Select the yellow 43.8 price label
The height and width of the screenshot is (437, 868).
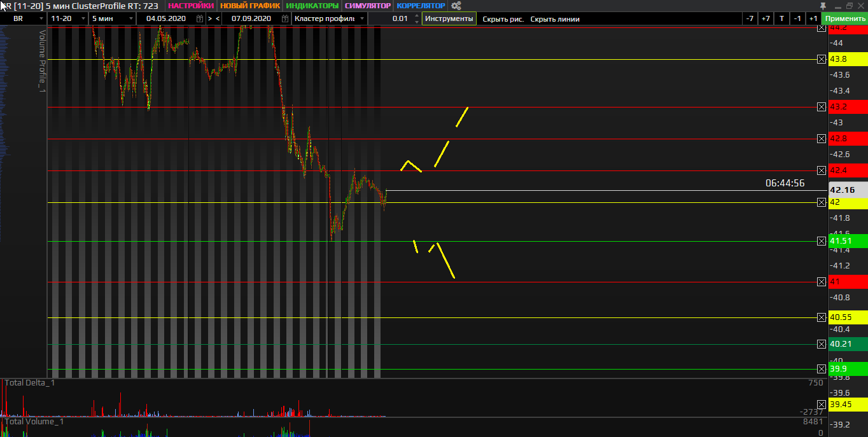click(848, 59)
